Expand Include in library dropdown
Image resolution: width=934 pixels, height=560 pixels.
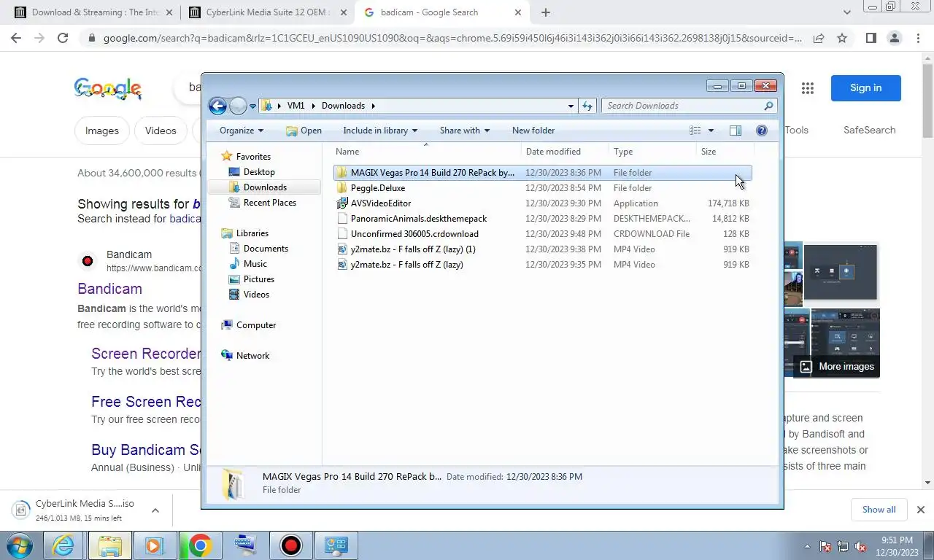[x=380, y=131]
